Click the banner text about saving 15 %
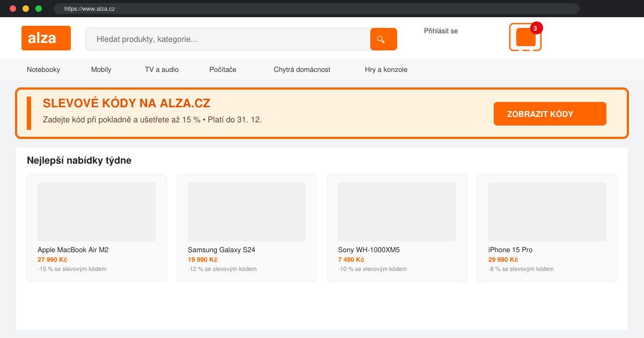This screenshot has height=338, width=644. click(x=152, y=120)
